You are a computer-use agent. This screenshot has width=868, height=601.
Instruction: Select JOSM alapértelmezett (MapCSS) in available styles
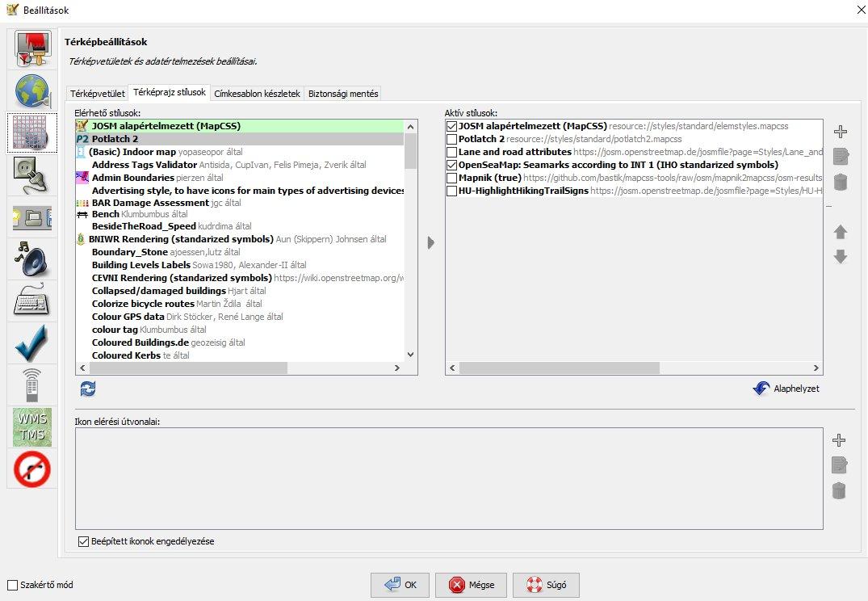tap(240, 126)
